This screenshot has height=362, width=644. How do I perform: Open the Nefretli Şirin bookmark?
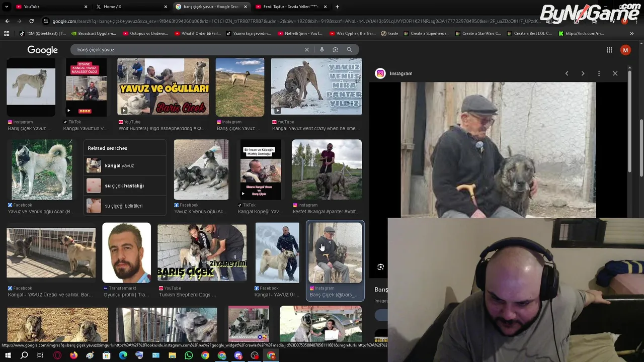[x=299, y=34]
